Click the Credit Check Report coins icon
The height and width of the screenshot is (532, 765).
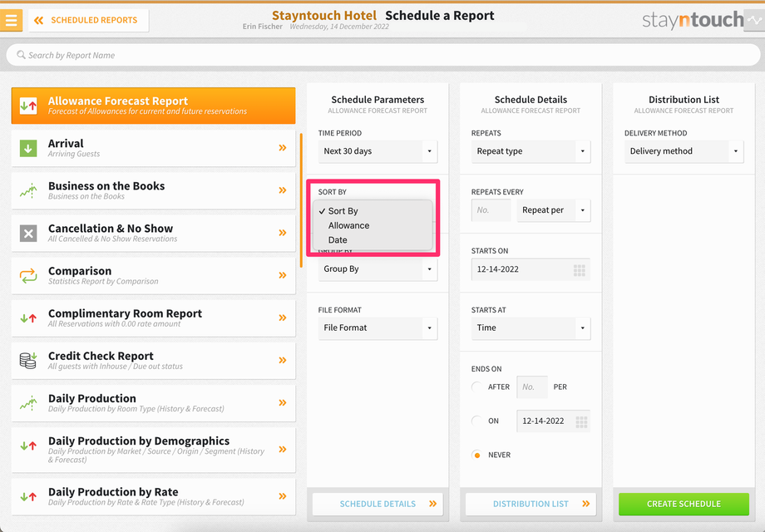[x=28, y=361]
